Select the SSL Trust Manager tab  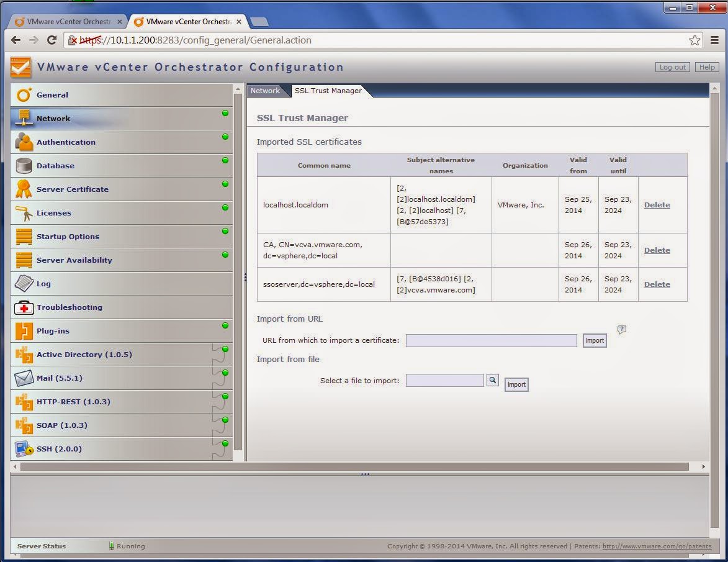pyautogui.click(x=328, y=91)
